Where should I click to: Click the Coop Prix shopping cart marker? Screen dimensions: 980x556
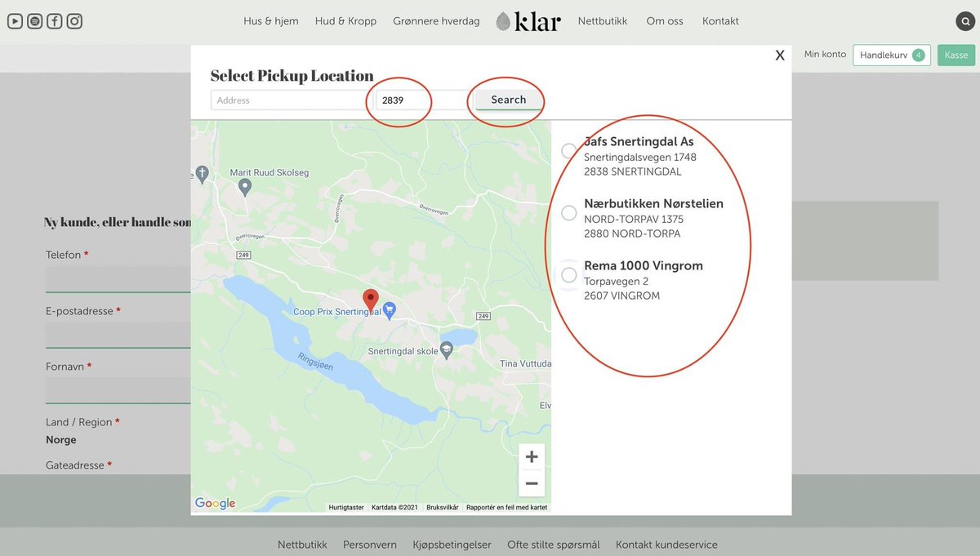[390, 309]
